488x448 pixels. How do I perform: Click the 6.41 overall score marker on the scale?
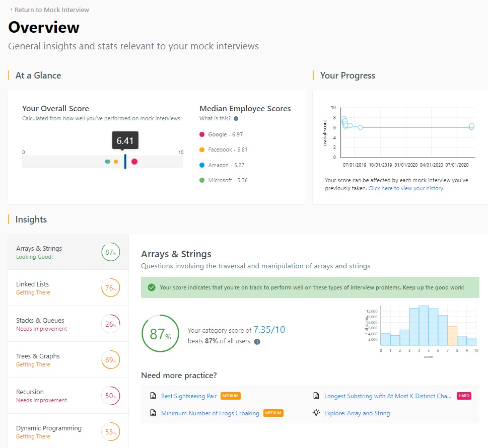125,162
